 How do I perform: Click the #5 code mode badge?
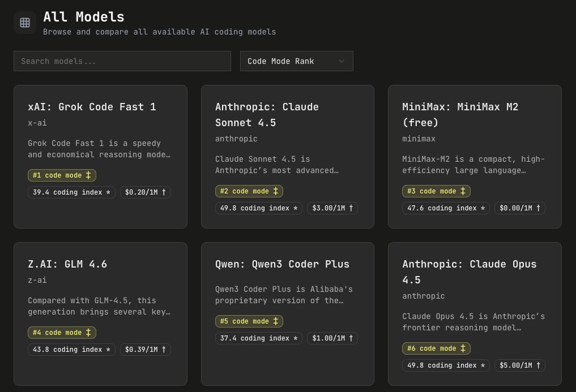(x=249, y=321)
